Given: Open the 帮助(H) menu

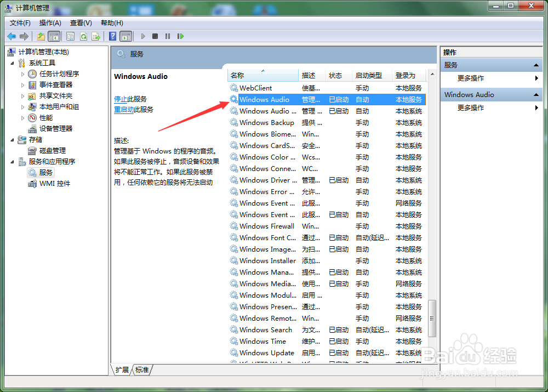Looking at the screenshot, I should click(x=112, y=23).
